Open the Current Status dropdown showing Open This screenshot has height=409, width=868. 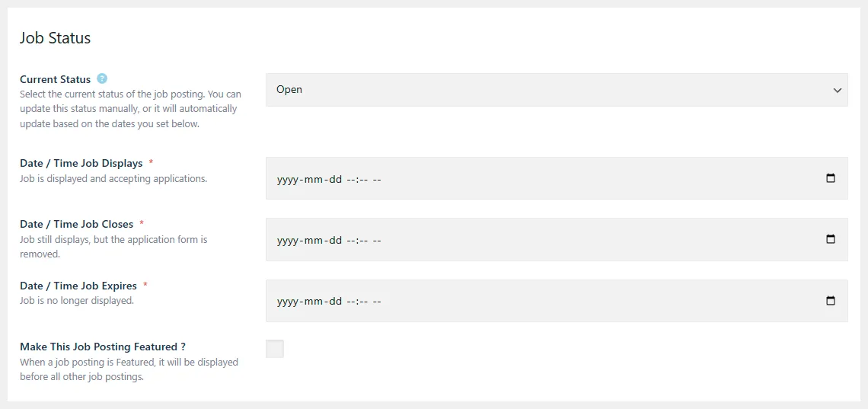[x=556, y=90]
